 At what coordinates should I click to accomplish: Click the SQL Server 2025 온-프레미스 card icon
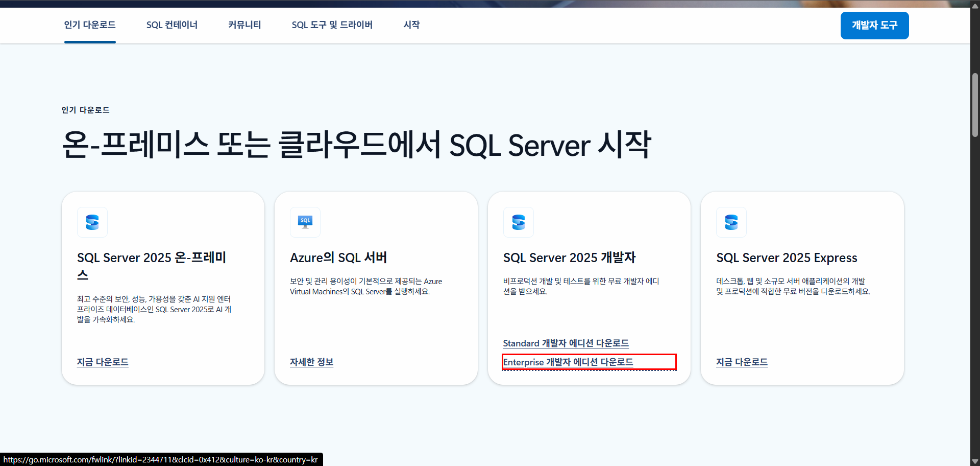[92, 222]
